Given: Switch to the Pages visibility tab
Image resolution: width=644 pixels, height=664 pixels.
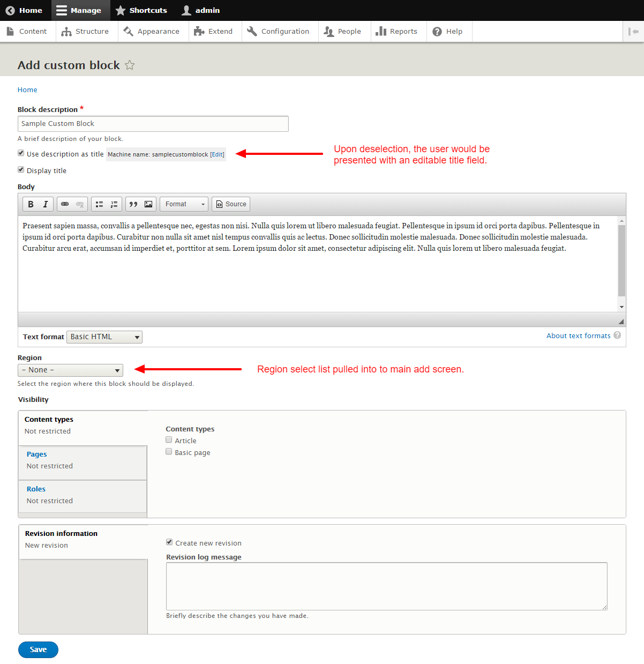Looking at the screenshot, I should pos(36,454).
